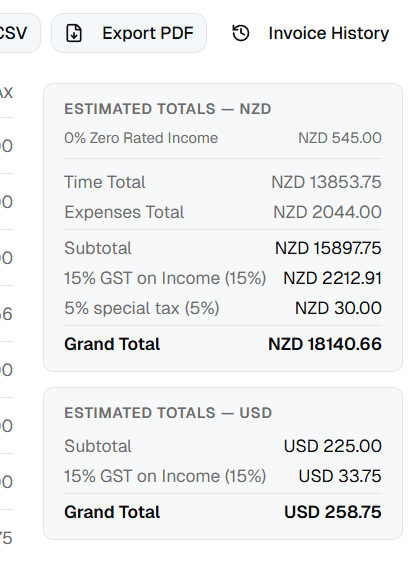Select the Estimated Totals — NZD heading
418x565 pixels.
pyautogui.click(x=168, y=109)
